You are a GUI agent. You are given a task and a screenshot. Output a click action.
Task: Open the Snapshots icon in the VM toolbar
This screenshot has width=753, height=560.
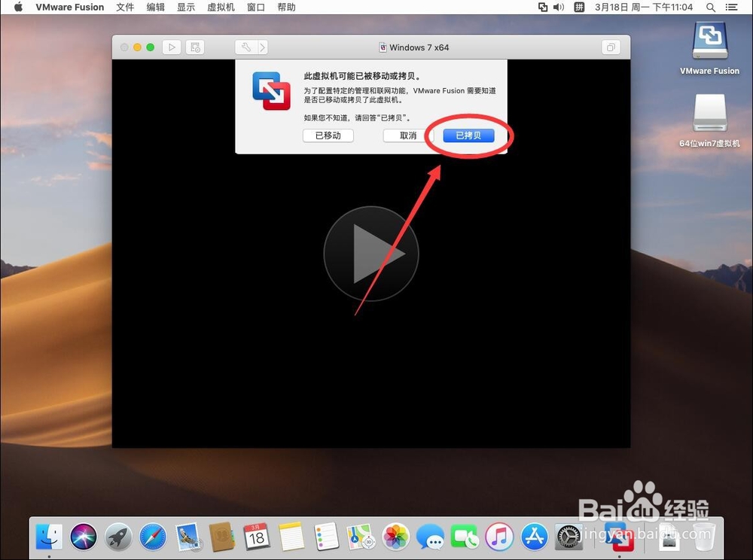[x=194, y=47]
